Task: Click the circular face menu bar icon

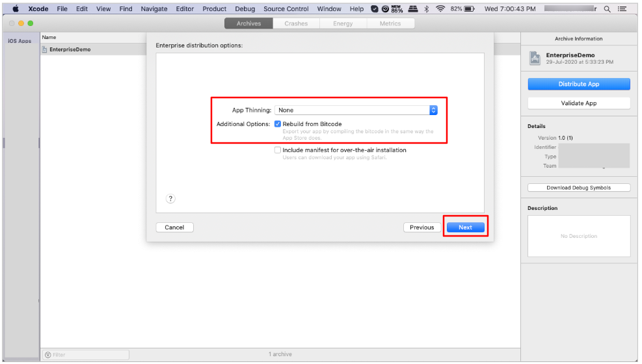Action: (x=385, y=8)
